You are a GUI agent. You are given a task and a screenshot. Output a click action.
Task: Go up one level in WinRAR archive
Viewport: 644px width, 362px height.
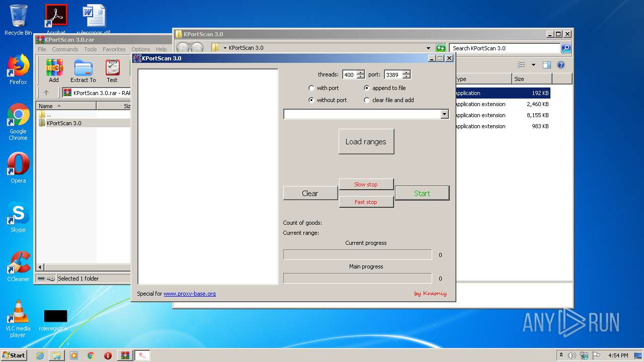tap(46, 93)
